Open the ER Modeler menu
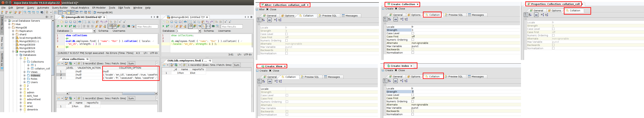The width and height of the screenshot is (644, 118). point(99,8)
